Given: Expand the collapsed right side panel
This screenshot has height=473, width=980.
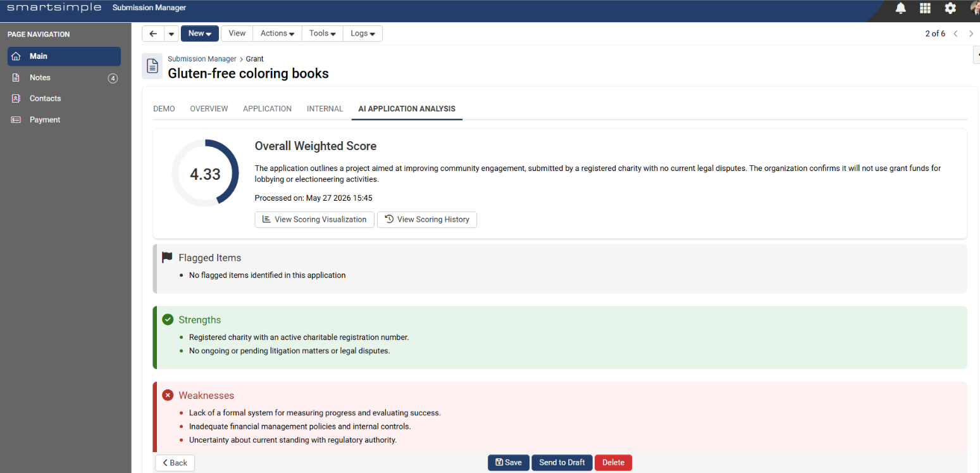Looking at the screenshot, I should click(976, 56).
